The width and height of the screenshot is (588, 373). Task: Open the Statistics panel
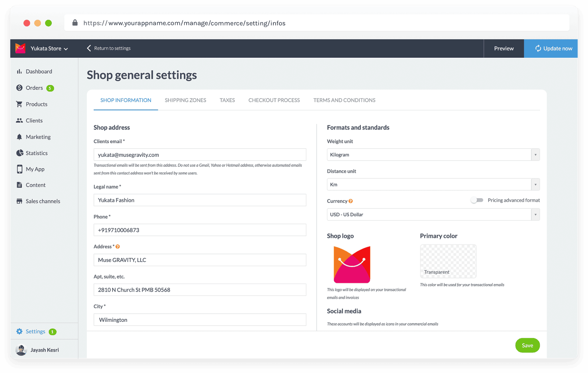[36, 153]
